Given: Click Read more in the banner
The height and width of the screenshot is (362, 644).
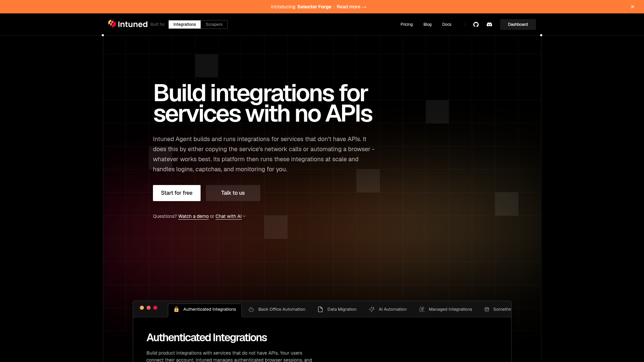Looking at the screenshot, I should [x=352, y=7].
